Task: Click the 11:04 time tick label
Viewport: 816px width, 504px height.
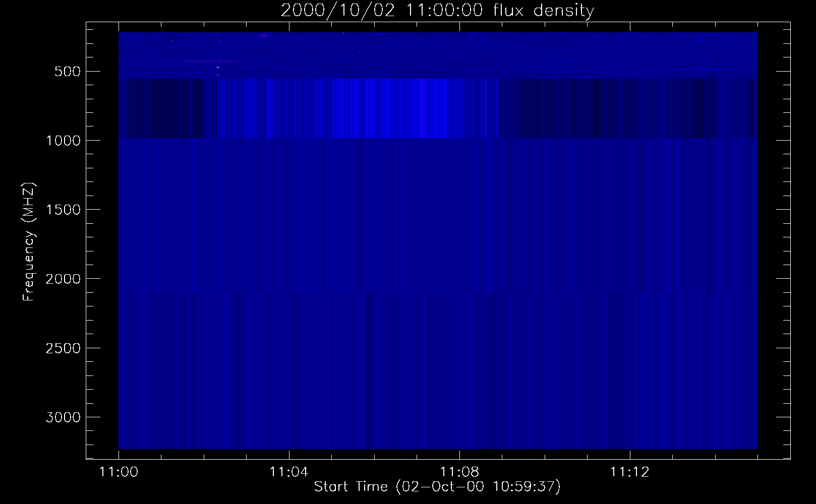Action: pyautogui.click(x=288, y=472)
